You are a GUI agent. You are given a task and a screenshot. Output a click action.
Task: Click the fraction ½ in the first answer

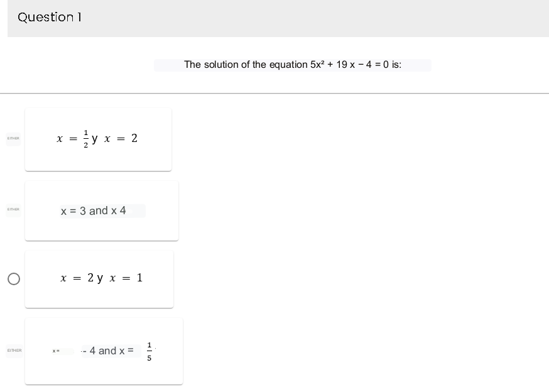(x=86, y=138)
